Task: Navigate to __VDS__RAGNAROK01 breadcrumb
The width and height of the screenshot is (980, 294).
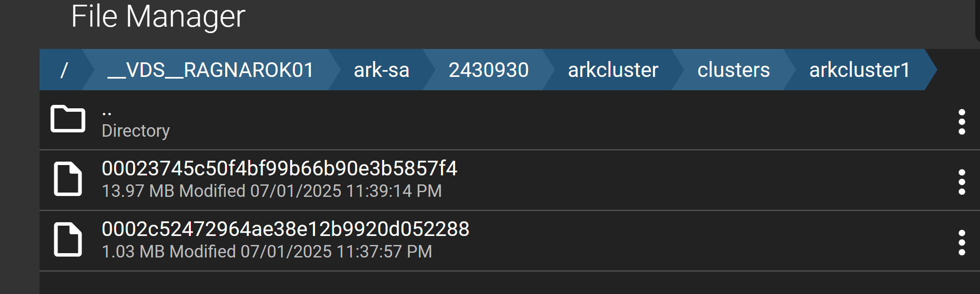Action: tap(211, 70)
